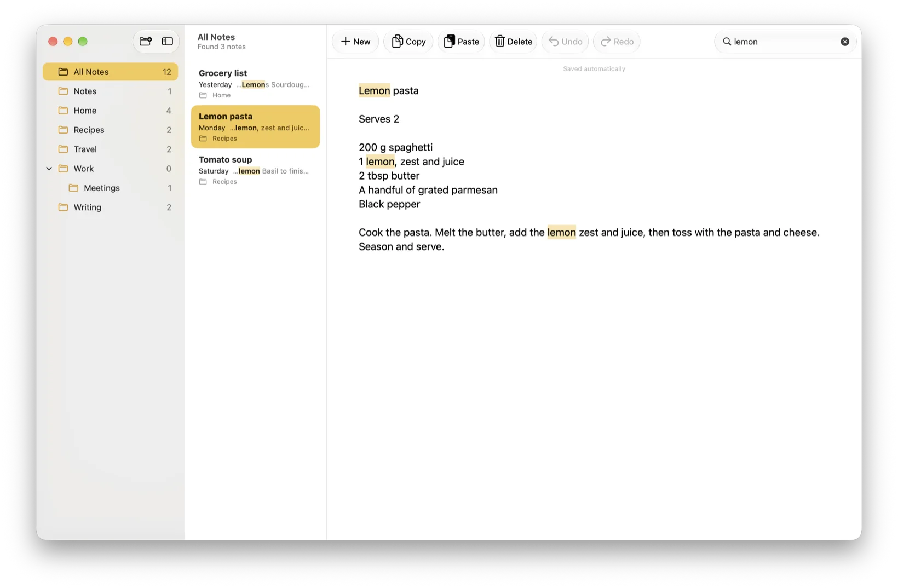Click the Paste toolbar button
The image size is (898, 588).
pos(461,42)
